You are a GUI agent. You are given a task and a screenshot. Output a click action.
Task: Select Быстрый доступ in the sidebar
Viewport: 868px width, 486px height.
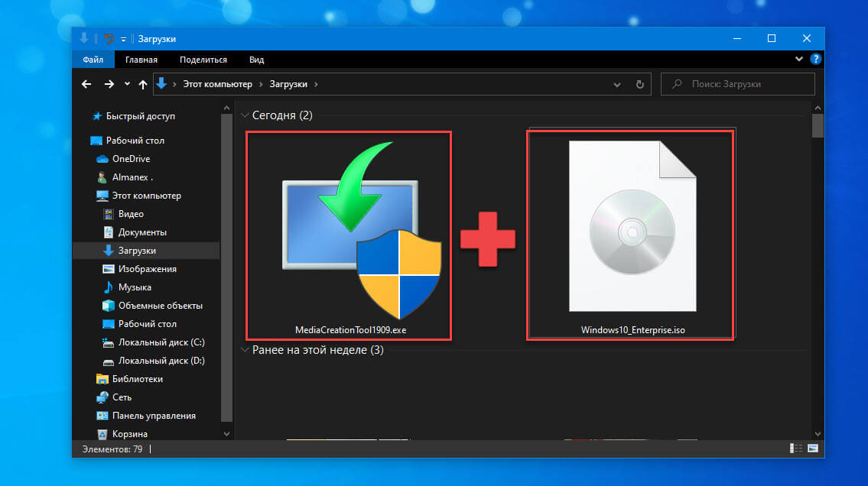pyautogui.click(x=141, y=116)
